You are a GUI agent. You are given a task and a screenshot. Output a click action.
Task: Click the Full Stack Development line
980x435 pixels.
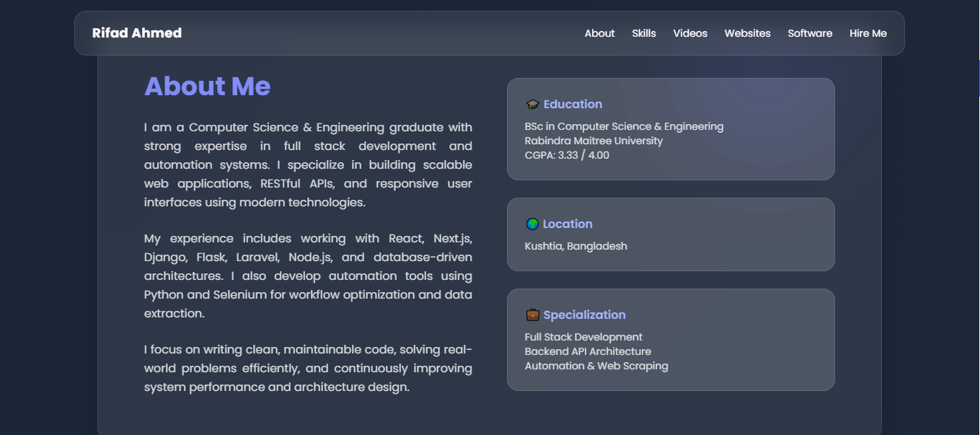[583, 337]
